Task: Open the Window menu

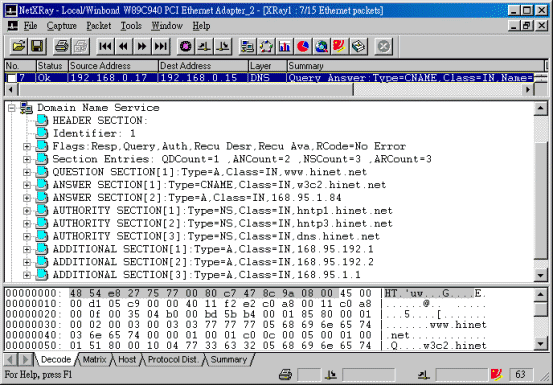Action: click(x=167, y=26)
